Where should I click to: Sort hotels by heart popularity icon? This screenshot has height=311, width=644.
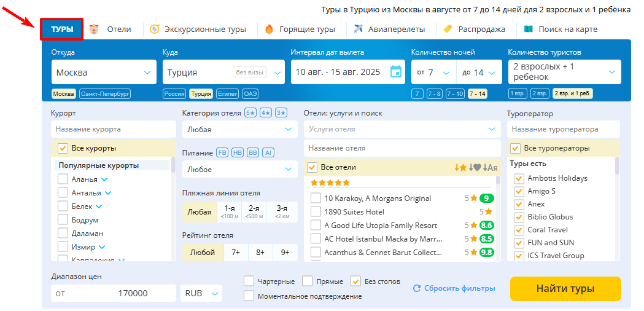point(475,167)
